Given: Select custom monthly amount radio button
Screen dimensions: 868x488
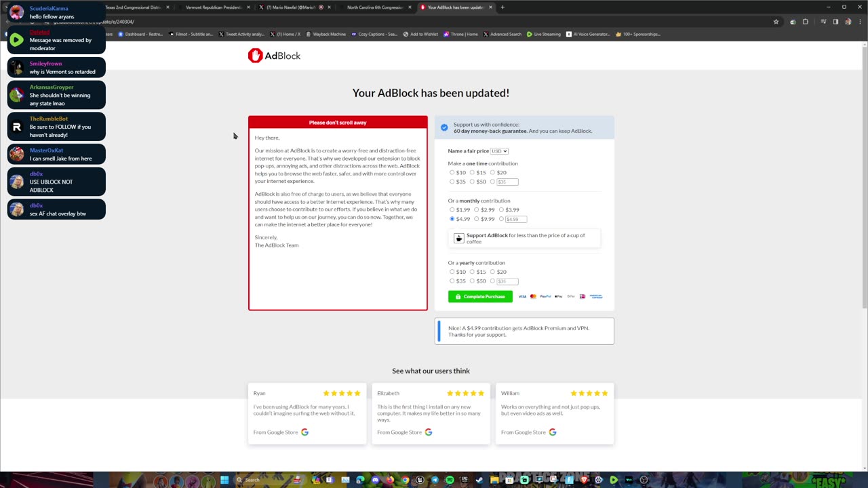Looking at the screenshot, I should (501, 219).
